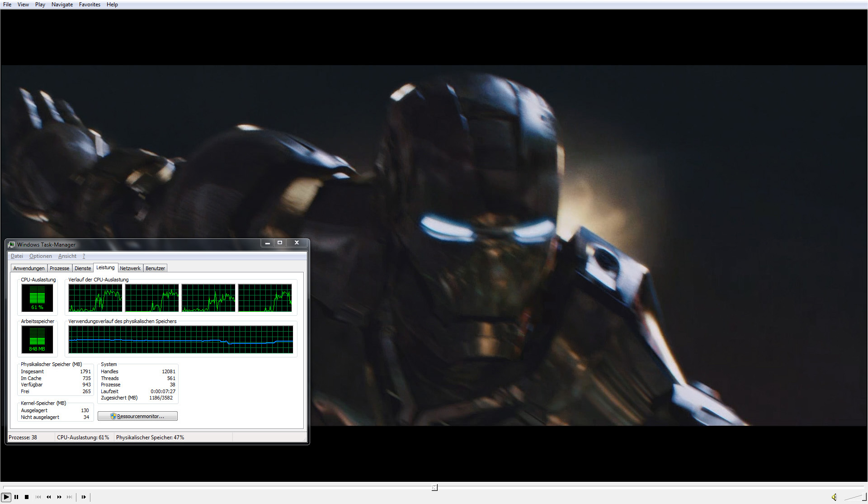Skip to next track icon

coord(69,497)
